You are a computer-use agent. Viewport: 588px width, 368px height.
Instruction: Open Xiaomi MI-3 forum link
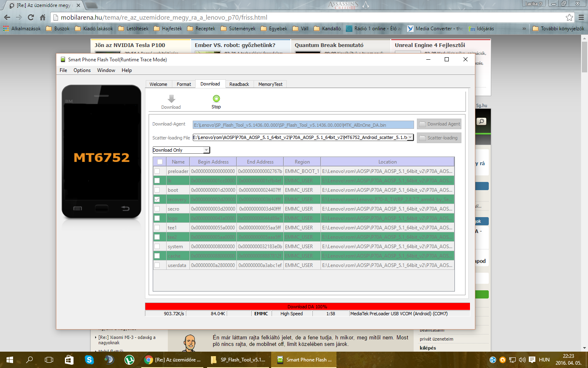(127, 340)
